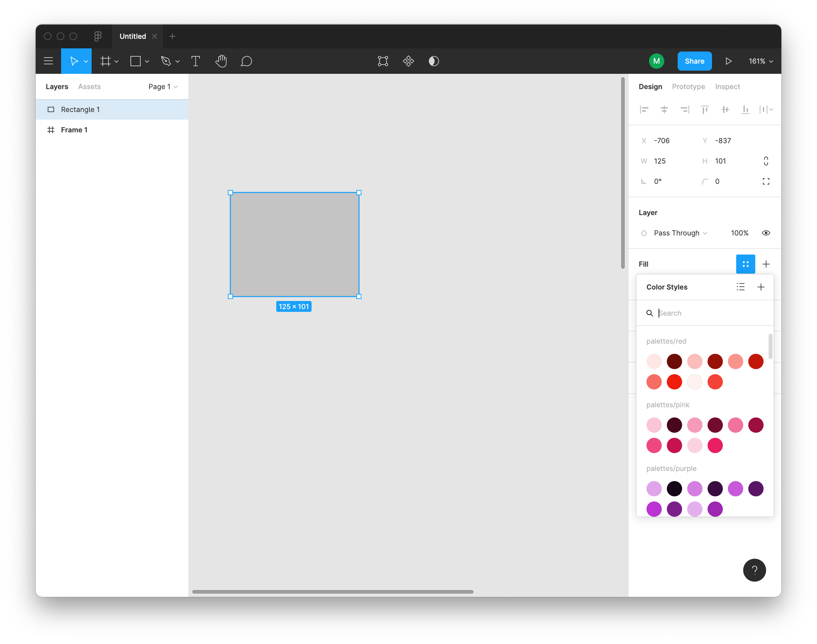Open the hamburger main menu

(x=48, y=61)
